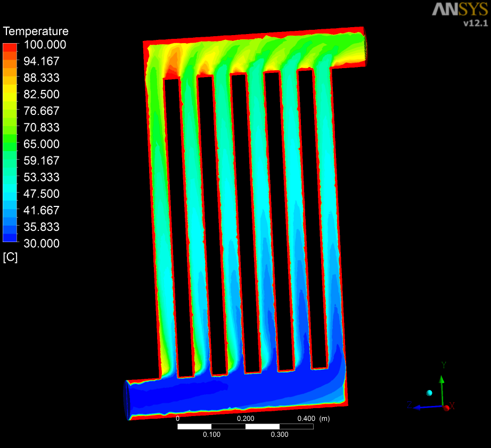Viewport: 491px width, 448px height.
Task: Click the 0.100 scale ruler label
Action: pos(211,435)
